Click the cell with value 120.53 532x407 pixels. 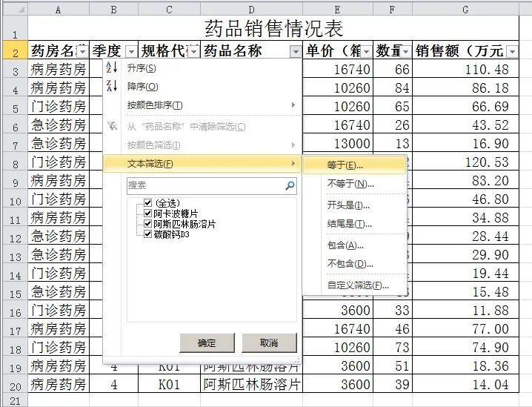[465, 162]
